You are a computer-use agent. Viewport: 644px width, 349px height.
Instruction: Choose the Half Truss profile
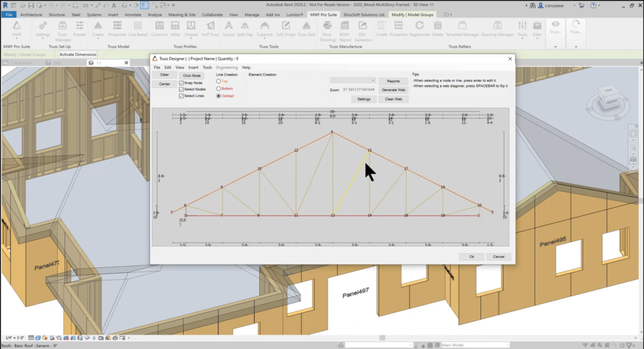point(210,29)
